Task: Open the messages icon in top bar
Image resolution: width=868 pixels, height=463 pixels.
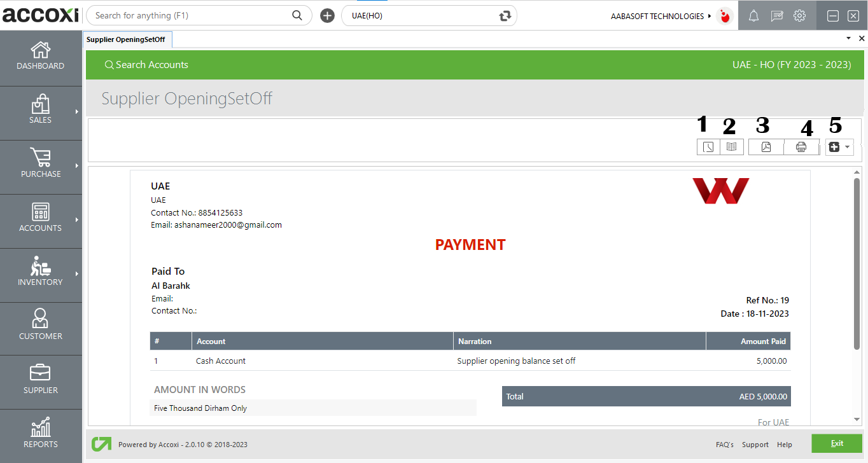Action: point(776,17)
